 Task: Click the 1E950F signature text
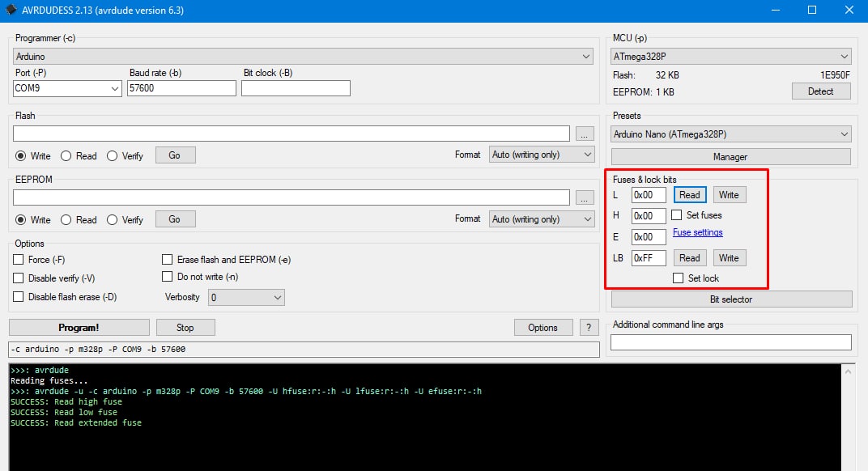click(835, 75)
